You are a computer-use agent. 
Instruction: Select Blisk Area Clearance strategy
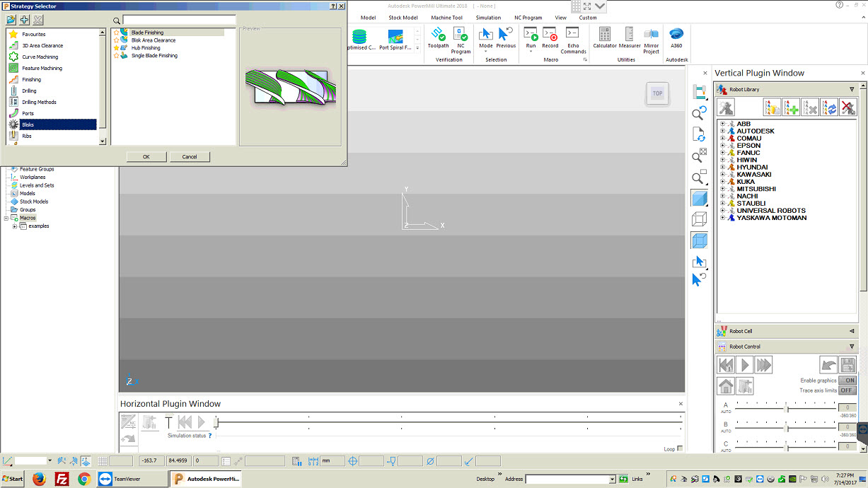[x=154, y=40]
